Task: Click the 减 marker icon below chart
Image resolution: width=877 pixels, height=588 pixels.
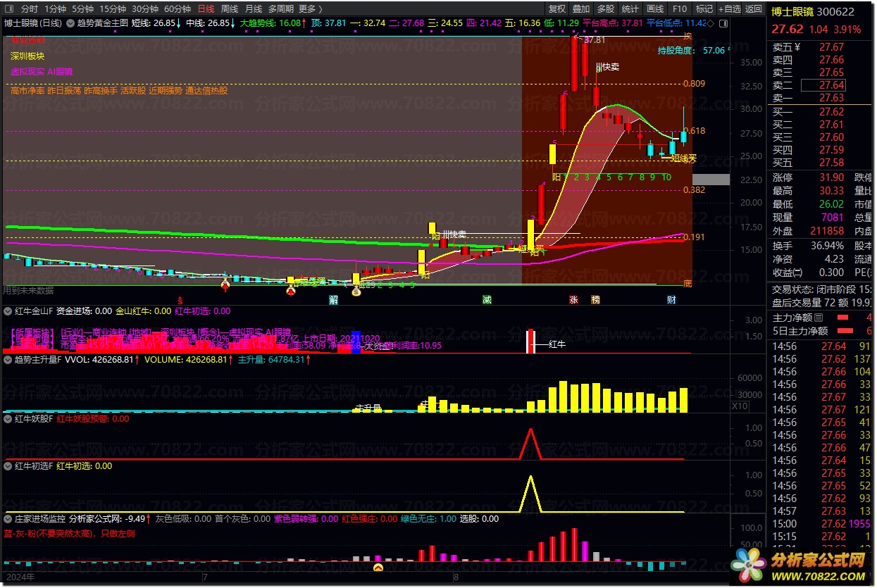Action: pos(487,300)
